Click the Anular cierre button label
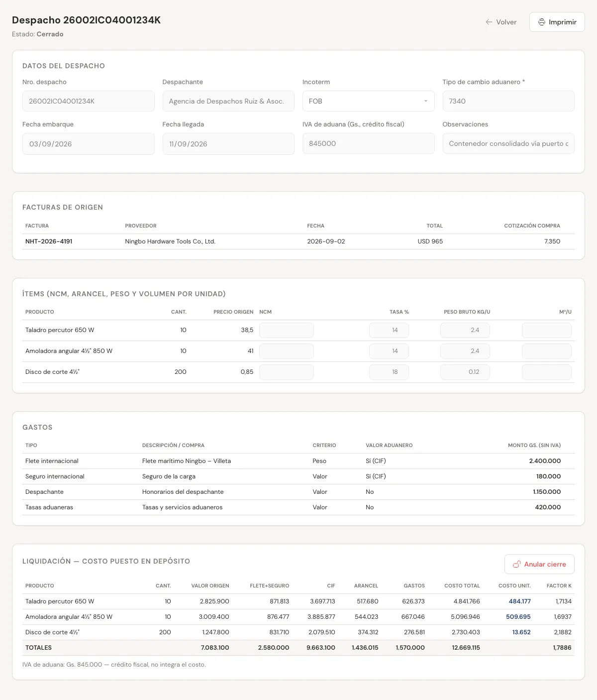The height and width of the screenshot is (700, 597). click(x=545, y=564)
